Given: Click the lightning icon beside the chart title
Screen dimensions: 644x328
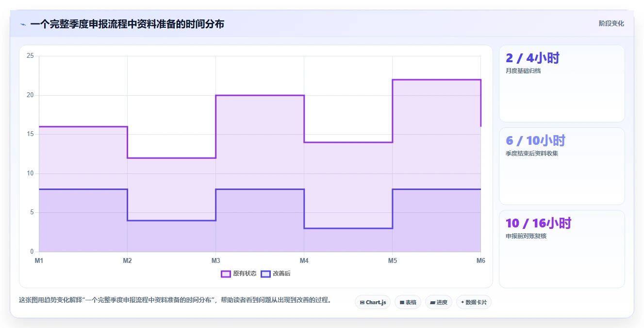Looking at the screenshot, I should [23, 24].
